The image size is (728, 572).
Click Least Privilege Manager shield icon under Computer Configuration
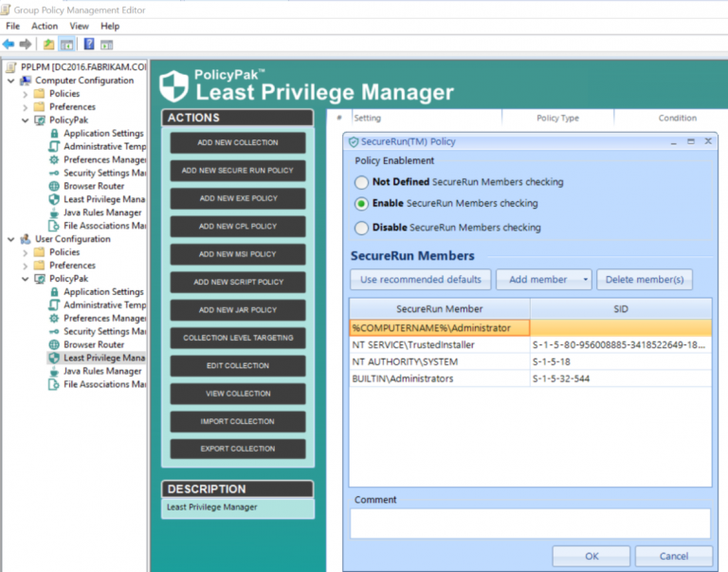pyautogui.click(x=54, y=199)
